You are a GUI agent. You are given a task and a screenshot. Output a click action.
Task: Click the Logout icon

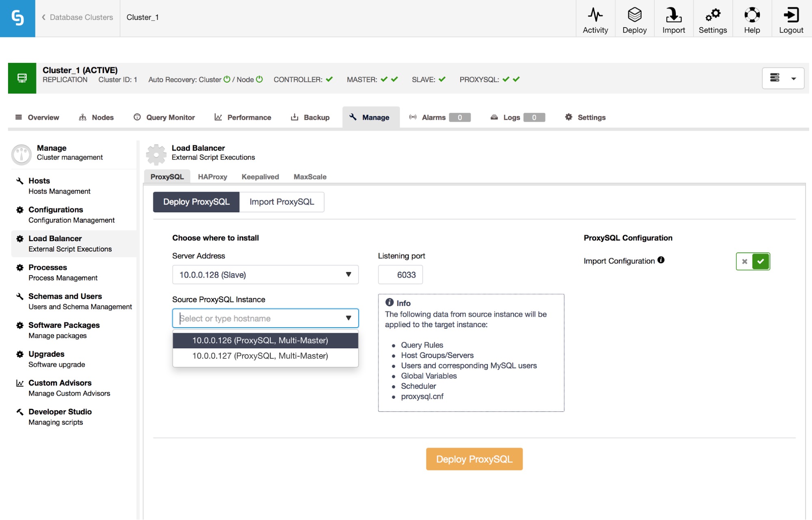pyautogui.click(x=791, y=15)
